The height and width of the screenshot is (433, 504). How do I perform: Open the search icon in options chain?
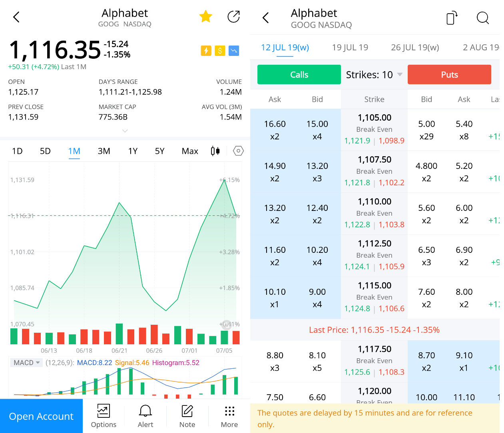point(482,18)
